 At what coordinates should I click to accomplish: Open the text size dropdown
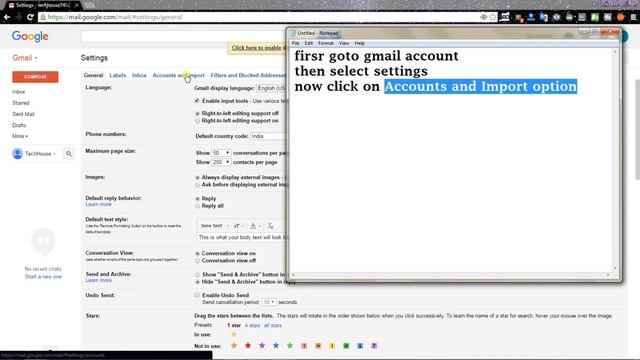(x=239, y=226)
